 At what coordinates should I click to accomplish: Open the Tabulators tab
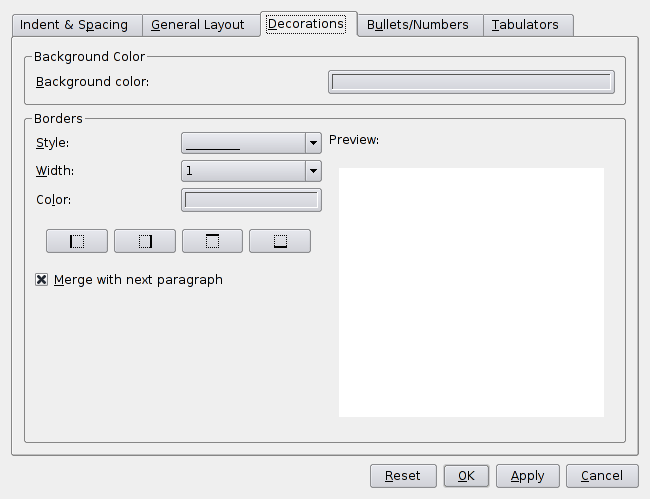[529, 25]
